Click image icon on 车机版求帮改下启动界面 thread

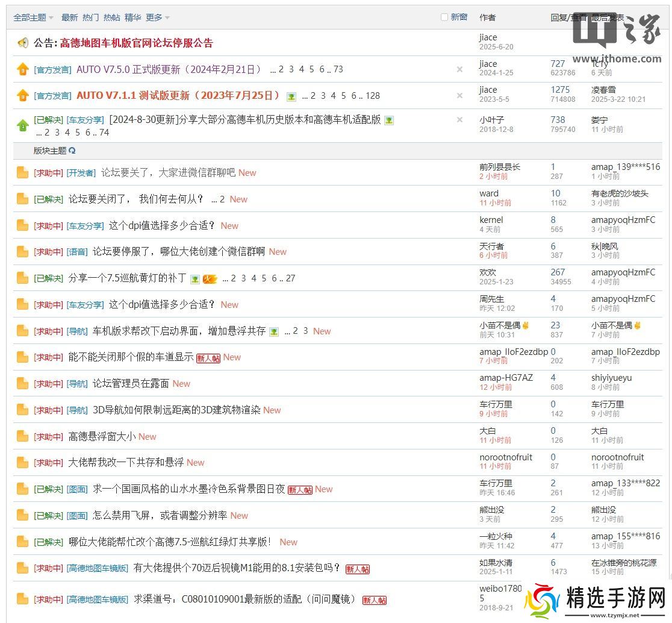coord(274,331)
